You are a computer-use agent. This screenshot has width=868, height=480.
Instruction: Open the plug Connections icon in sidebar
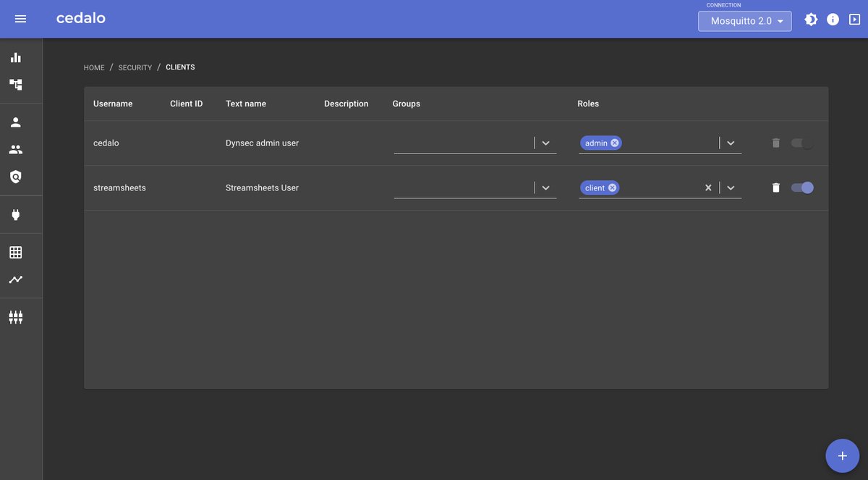tap(16, 215)
